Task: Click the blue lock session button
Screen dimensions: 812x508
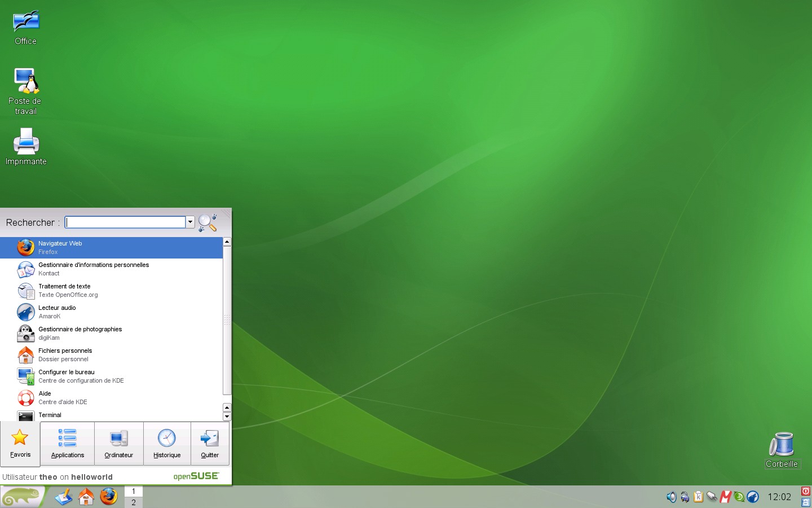Action: click(x=806, y=502)
